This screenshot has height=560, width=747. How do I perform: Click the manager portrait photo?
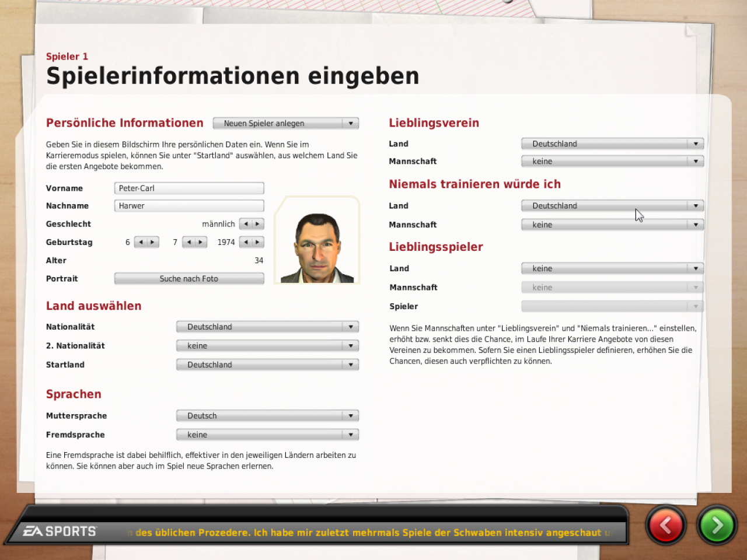click(x=317, y=241)
